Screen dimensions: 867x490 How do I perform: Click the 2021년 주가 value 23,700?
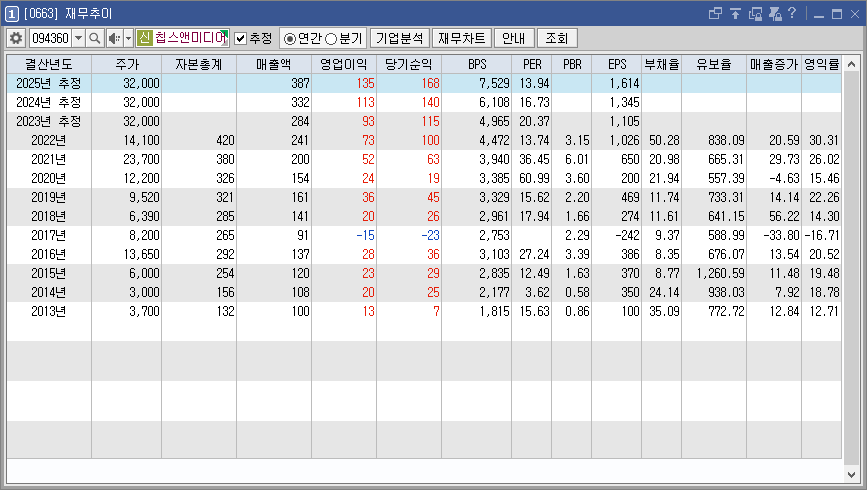click(142, 159)
